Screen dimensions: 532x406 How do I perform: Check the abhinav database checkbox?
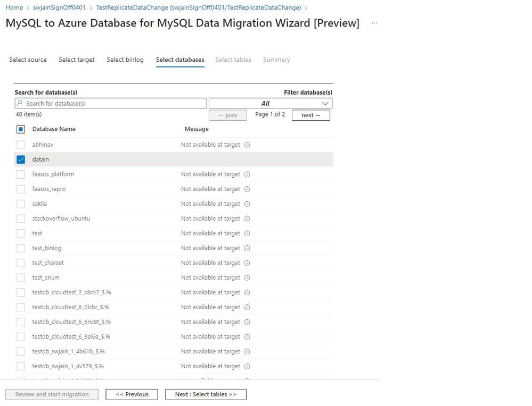click(x=21, y=145)
